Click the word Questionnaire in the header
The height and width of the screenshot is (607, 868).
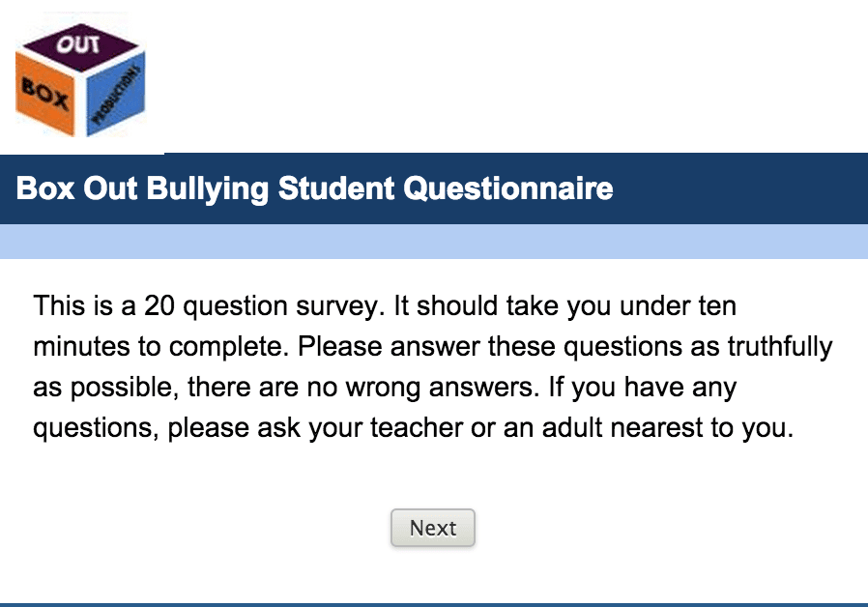pyautogui.click(x=508, y=188)
